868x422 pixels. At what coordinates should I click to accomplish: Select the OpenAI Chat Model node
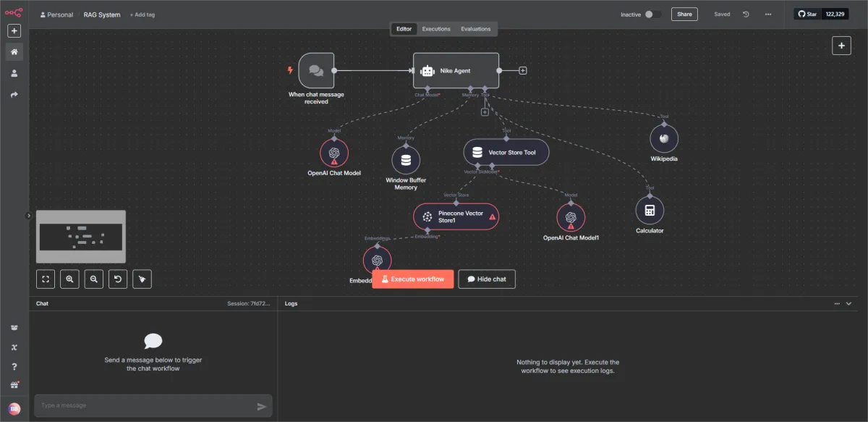click(334, 153)
